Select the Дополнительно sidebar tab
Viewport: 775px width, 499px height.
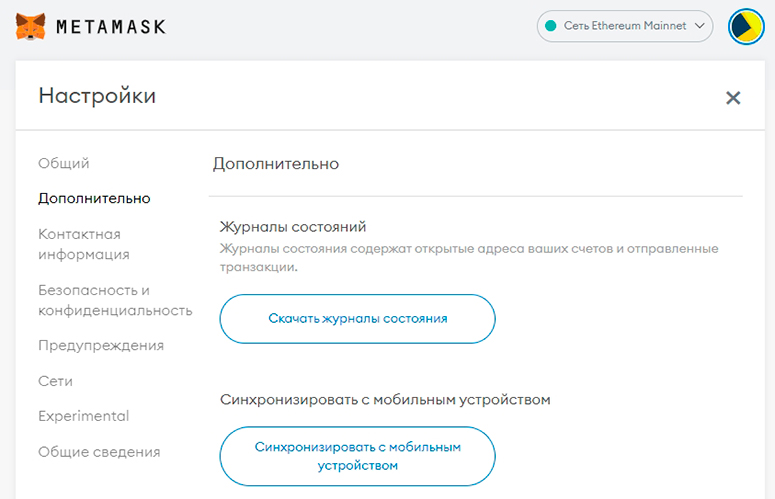pyautogui.click(x=94, y=199)
